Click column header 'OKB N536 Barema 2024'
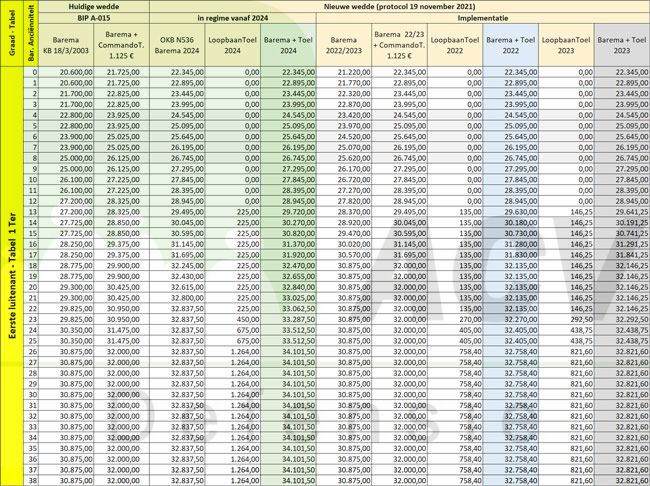 177,45
